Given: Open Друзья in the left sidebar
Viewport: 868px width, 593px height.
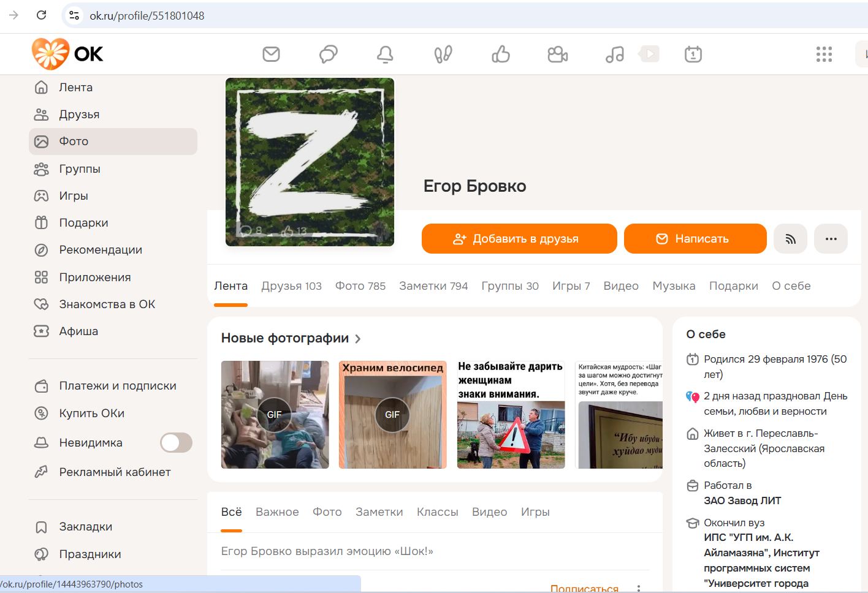Looking at the screenshot, I should point(113,114).
